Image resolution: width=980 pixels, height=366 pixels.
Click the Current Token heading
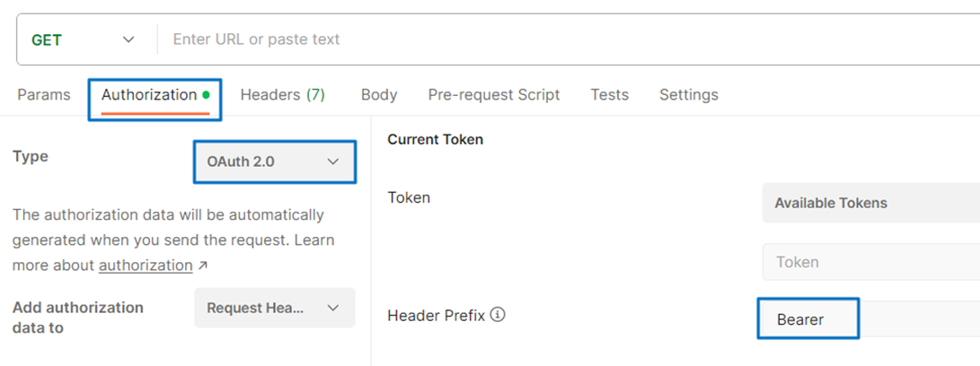point(436,139)
